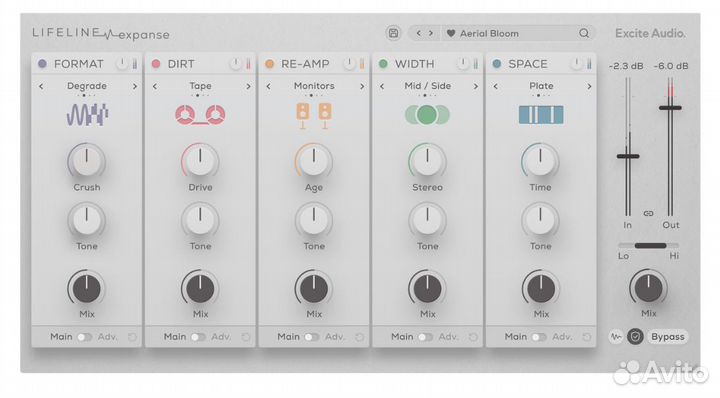Switch FORMAT Main/Adv. toggle
This screenshot has width=720, height=398.
(x=84, y=337)
